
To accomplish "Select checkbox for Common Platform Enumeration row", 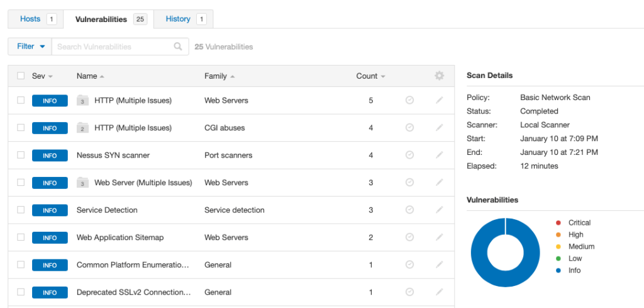I will click(x=21, y=265).
